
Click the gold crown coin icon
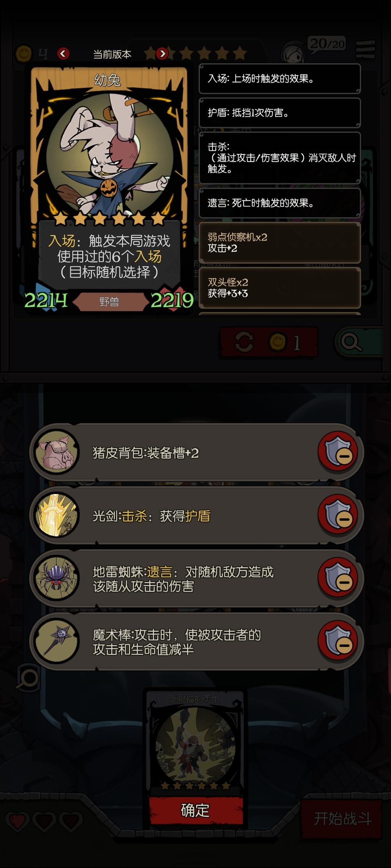click(x=24, y=54)
